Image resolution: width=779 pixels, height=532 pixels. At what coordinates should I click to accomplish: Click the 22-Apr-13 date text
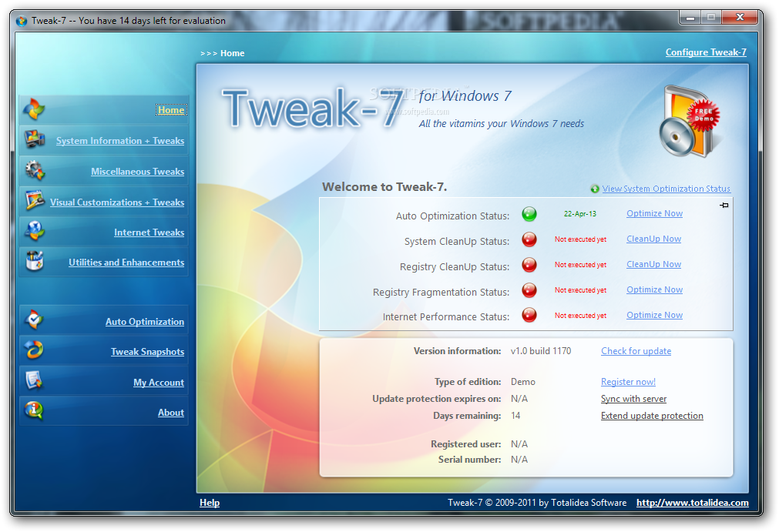point(579,214)
